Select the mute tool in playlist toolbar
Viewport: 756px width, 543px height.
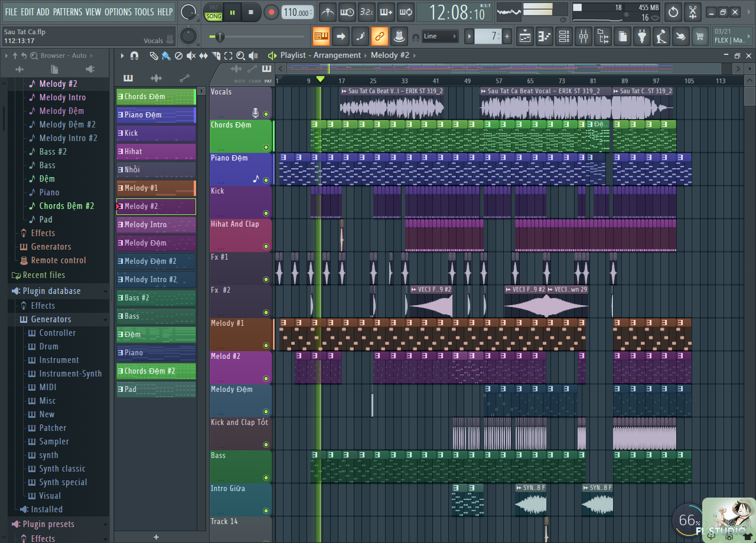191,55
